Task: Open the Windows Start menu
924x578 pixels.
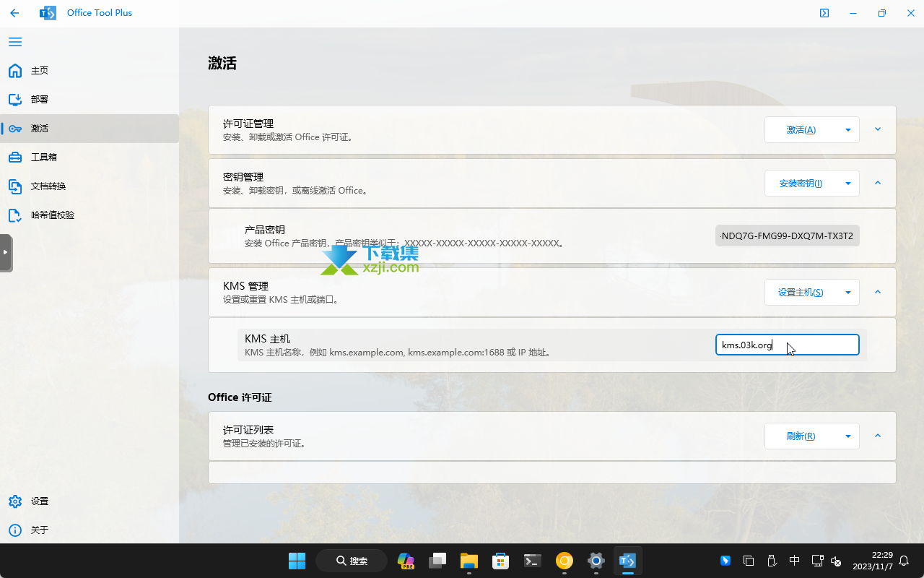Action: [297, 561]
